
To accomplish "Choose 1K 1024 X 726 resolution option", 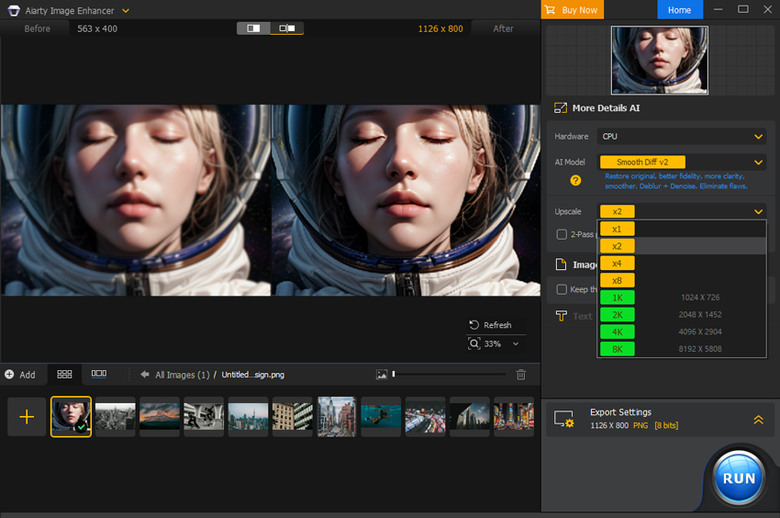I will click(682, 297).
